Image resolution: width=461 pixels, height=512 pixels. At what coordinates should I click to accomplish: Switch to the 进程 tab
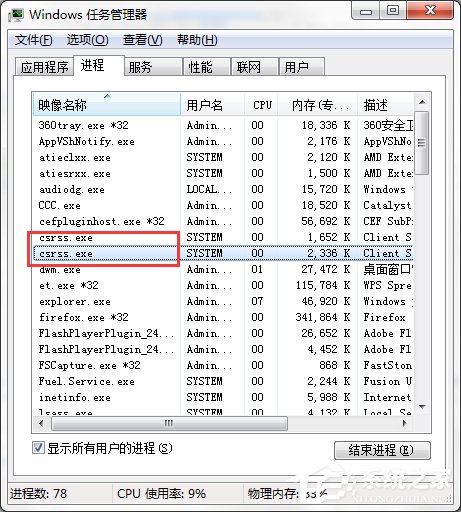click(99, 65)
